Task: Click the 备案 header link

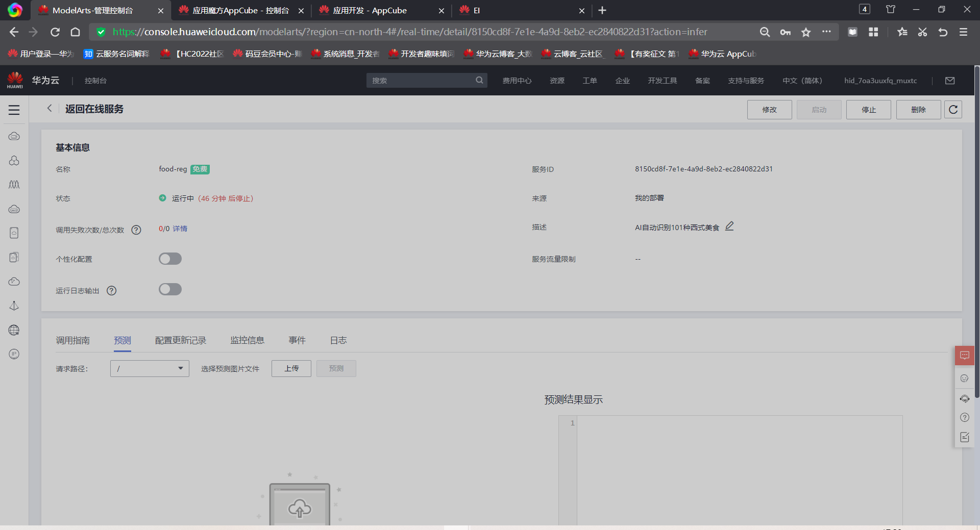Action: tap(702, 81)
